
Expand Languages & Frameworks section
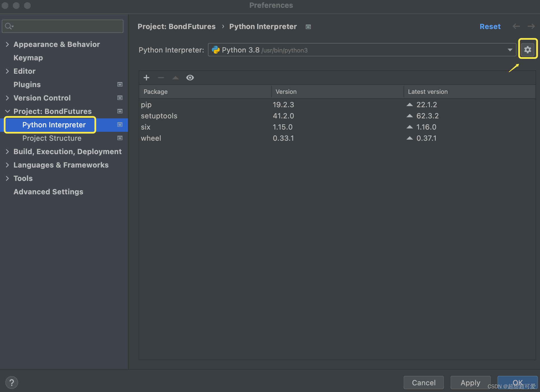[x=8, y=165]
